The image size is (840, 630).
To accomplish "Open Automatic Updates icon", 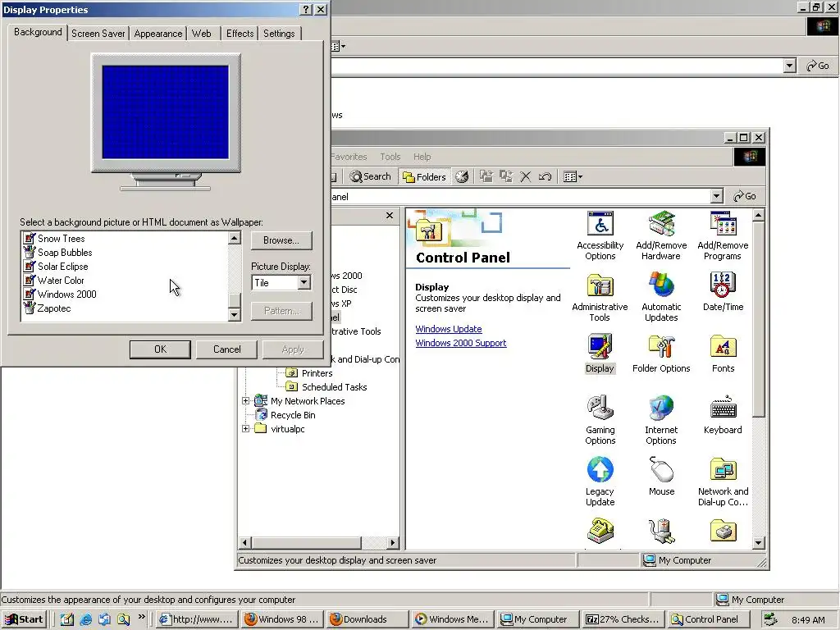I will 661,297.
